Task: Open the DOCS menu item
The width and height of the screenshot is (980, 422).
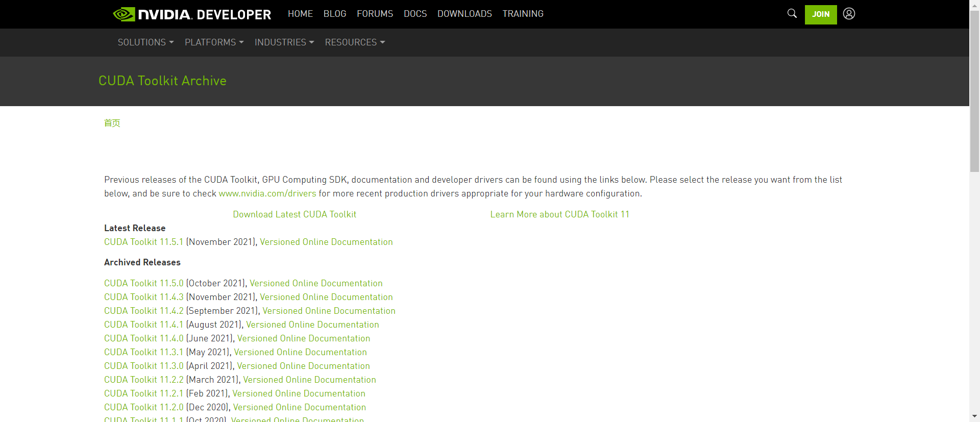Action: click(415, 14)
